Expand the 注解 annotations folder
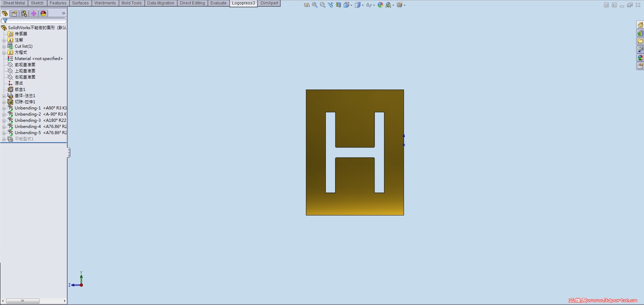The image size is (644, 305). point(4,40)
